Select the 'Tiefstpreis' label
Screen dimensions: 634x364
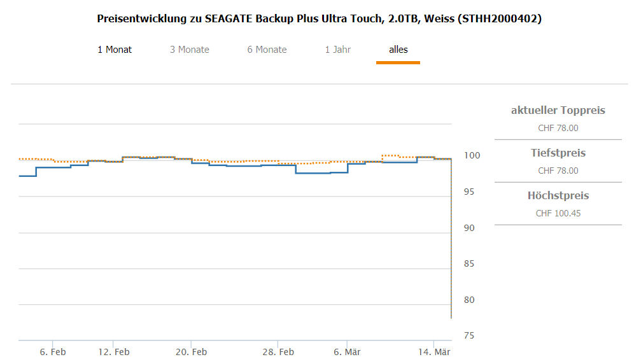(558, 153)
